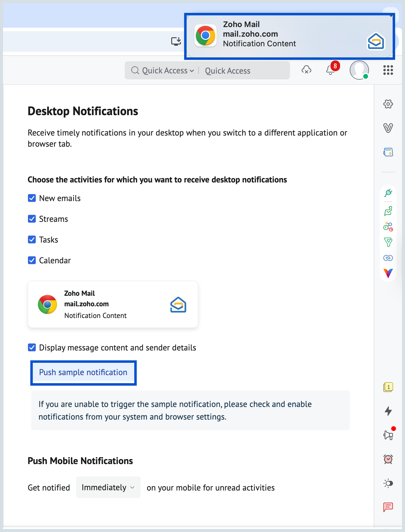Screen dimensions: 405x532
Task: Click the 'If you are unable to trigger' info note
Action: [x=190, y=410]
